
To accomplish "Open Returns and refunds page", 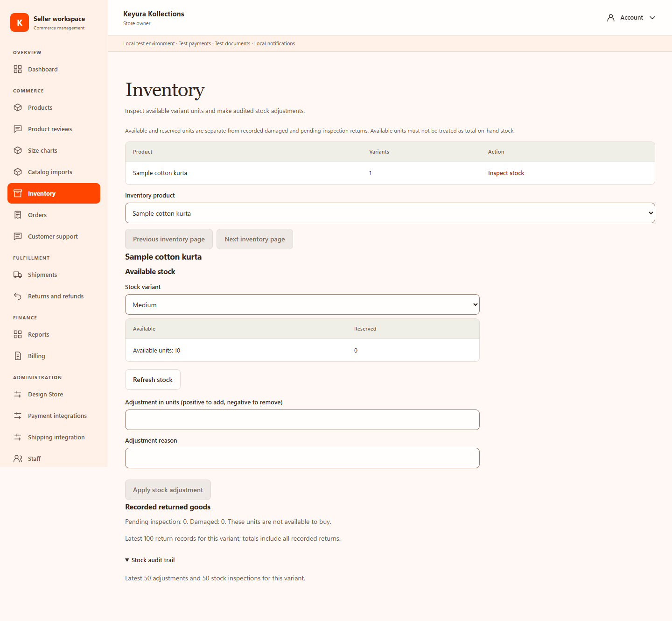I will tap(54, 296).
